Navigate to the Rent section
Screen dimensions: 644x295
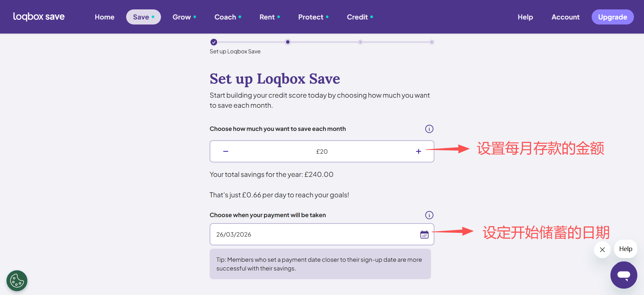click(x=269, y=17)
